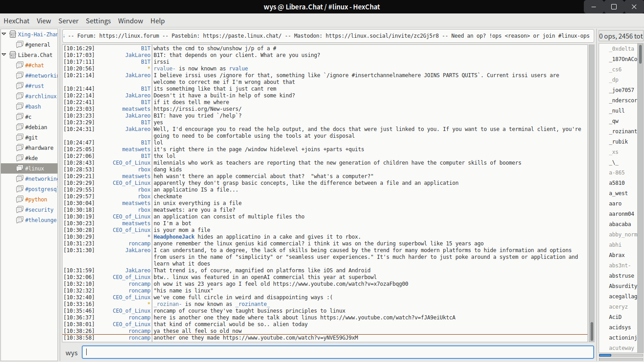Viewport: 644px width, 362px height.
Task: Click the icon beside #security channel
Action: point(19,210)
